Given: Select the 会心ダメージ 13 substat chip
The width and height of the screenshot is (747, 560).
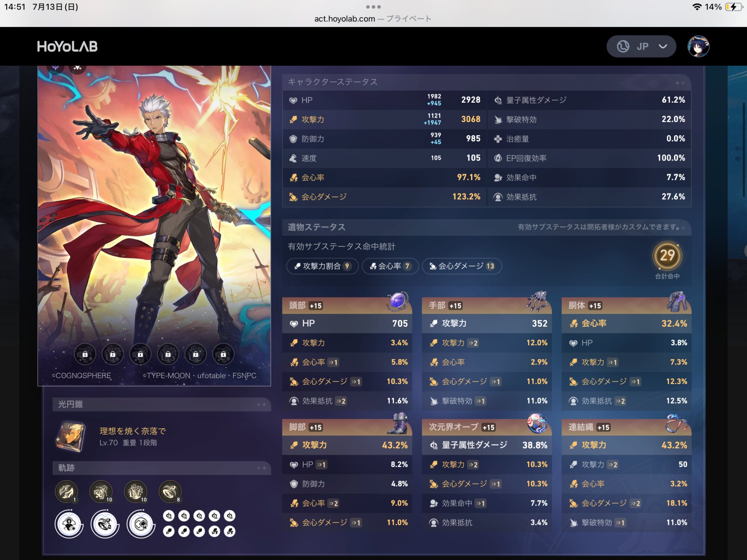Looking at the screenshot, I should 462,266.
